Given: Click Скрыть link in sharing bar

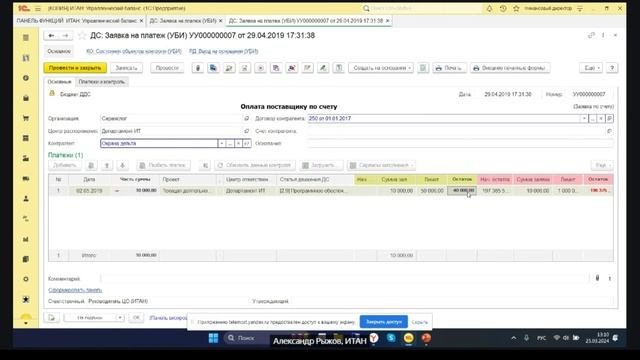Looking at the screenshot, I should tap(419, 322).
